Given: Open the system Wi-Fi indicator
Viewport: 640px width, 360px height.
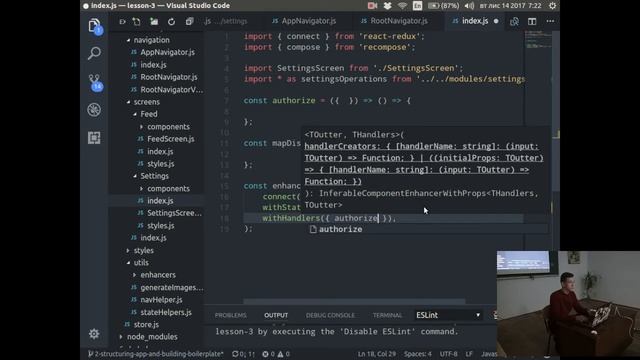Looking at the screenshot, I should pos(402,6).
